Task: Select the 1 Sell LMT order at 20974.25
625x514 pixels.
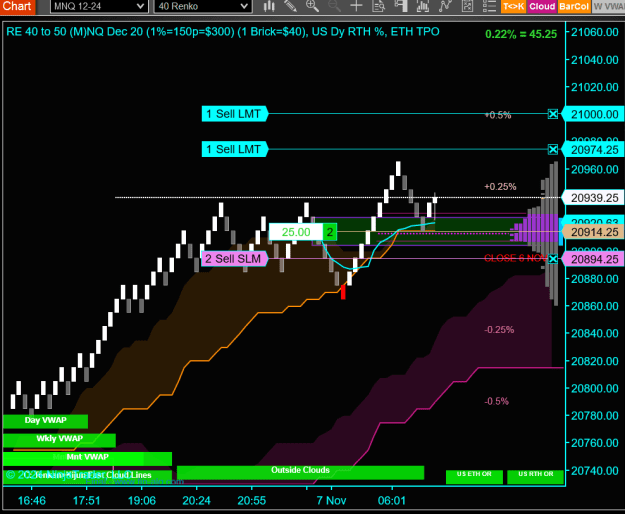Action: click(234, 149)
